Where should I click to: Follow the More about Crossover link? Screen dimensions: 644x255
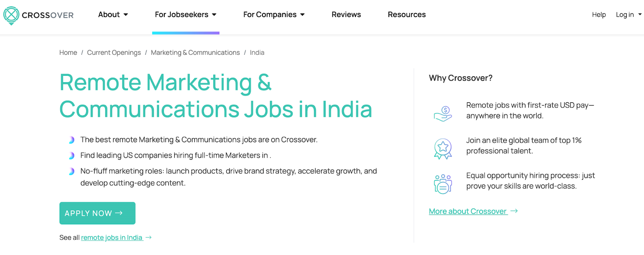coord(467,211)
